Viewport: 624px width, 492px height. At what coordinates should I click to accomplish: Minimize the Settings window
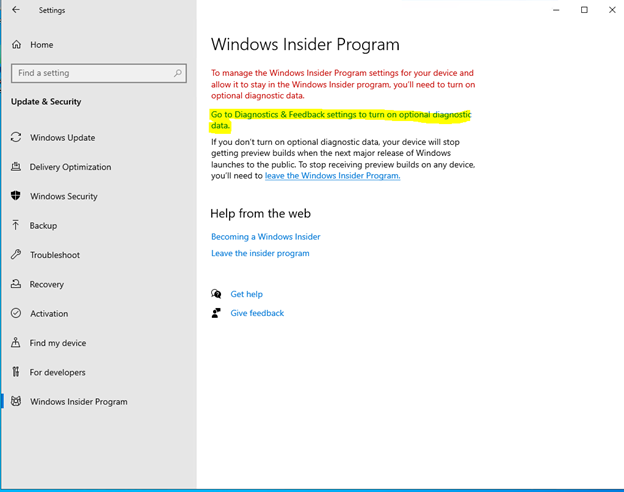coord(556,10)
